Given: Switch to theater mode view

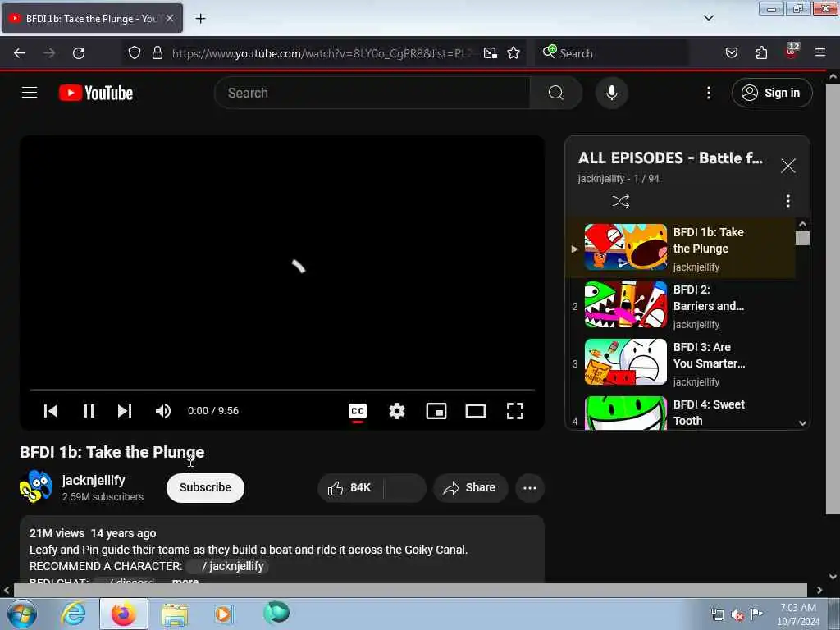Looking at the screenshot, I should (x=476, y=411).
